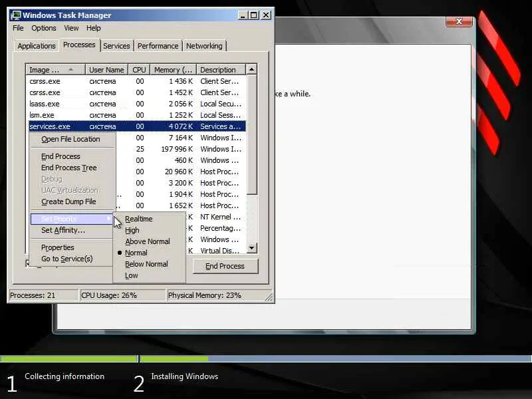The height and width of the screenshot is (399, 532).
Task: Click the Percentag... description cell
Action: click(x=220, y=228)
